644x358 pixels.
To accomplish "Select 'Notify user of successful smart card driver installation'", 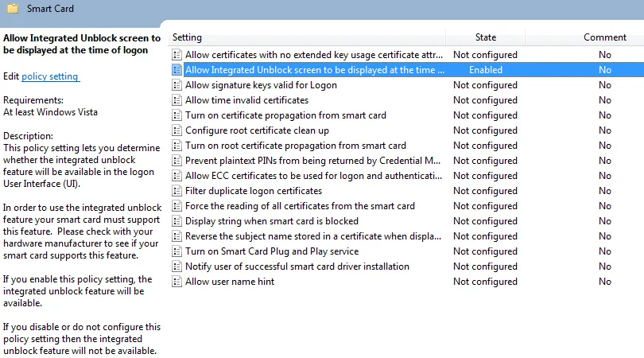I will 297,267.
